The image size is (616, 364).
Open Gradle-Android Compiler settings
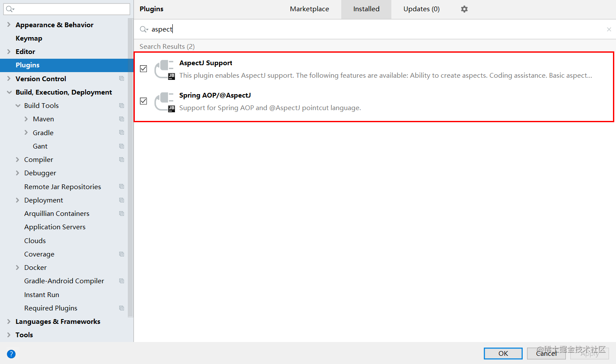[x=64, y=281]
